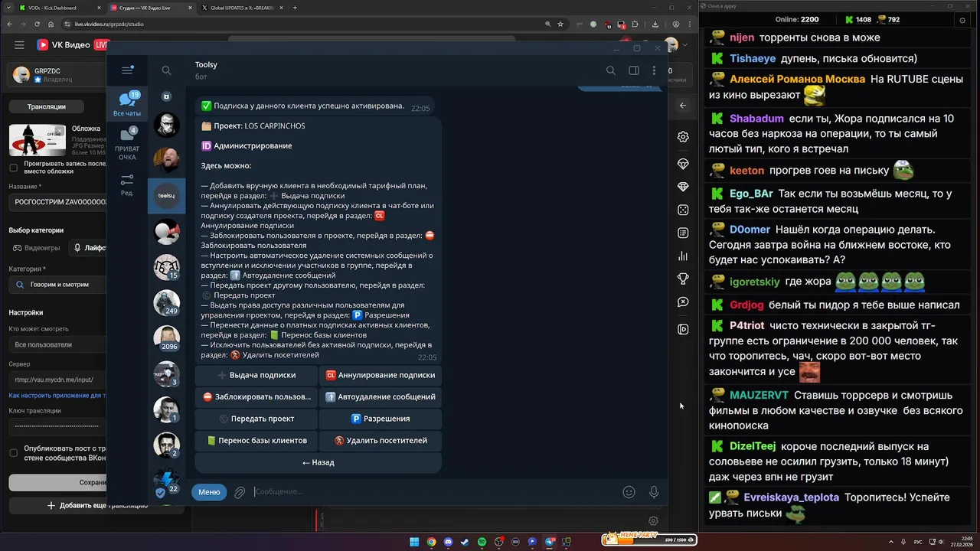
Task: Open the emoji picker smiley icon
Action: click(629, 492)
